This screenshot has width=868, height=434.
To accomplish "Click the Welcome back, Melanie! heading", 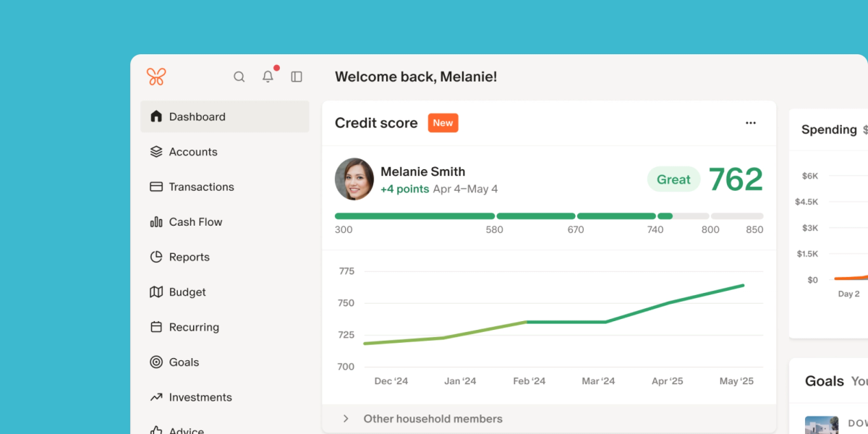I will tap(416, 77).
